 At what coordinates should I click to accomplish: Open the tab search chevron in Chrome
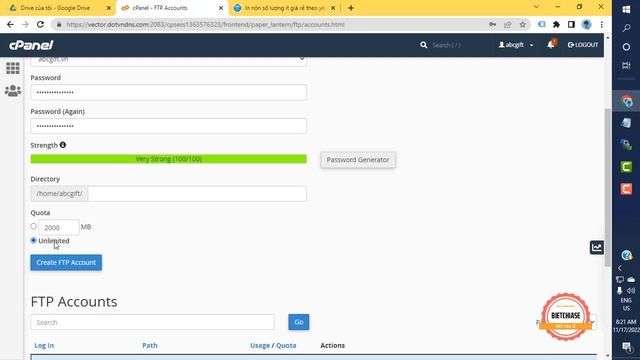[536, 7]
